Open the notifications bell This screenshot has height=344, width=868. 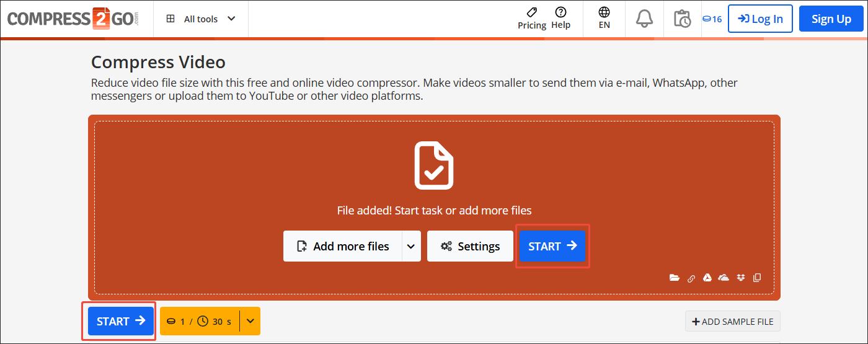click(644, 19)
